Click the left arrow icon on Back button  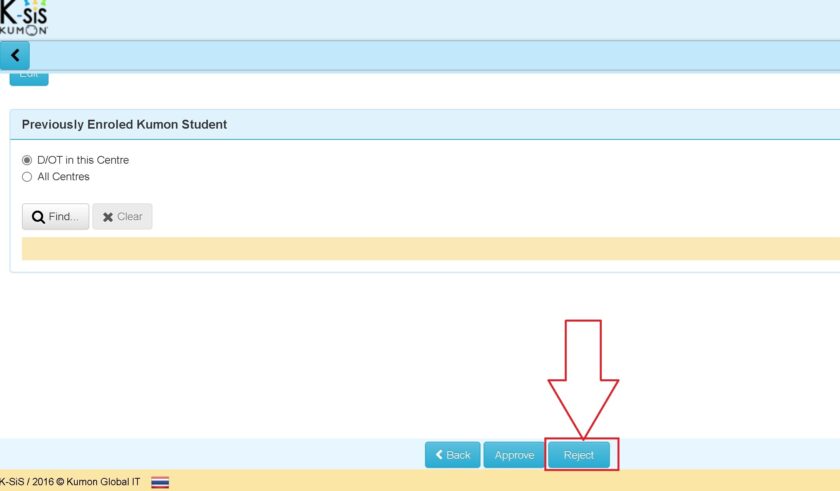(438, 455)
